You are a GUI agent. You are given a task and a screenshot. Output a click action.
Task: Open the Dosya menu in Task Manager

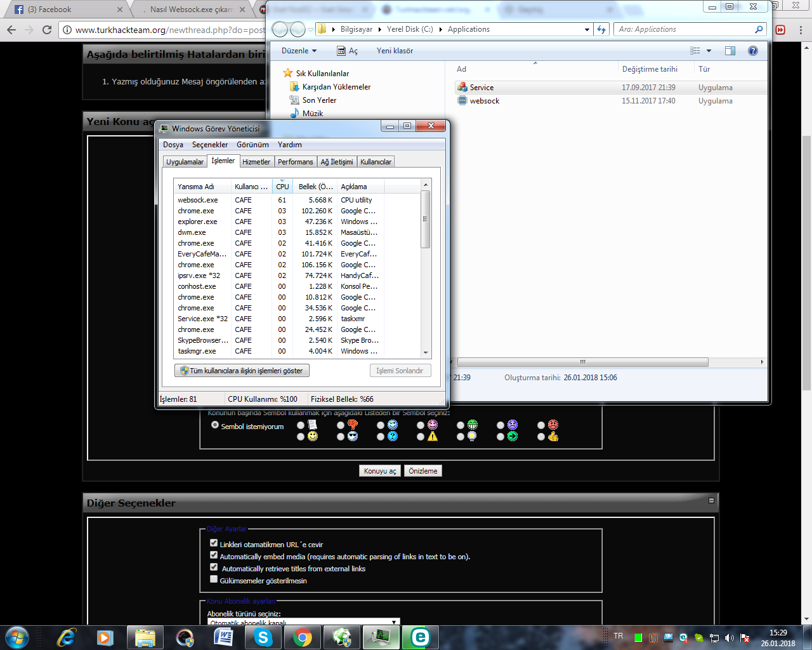pos(173,145)
